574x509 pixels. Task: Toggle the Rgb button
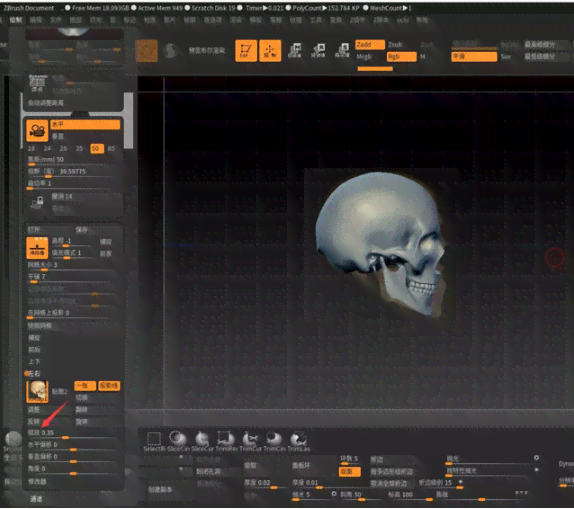pos(402,57)
